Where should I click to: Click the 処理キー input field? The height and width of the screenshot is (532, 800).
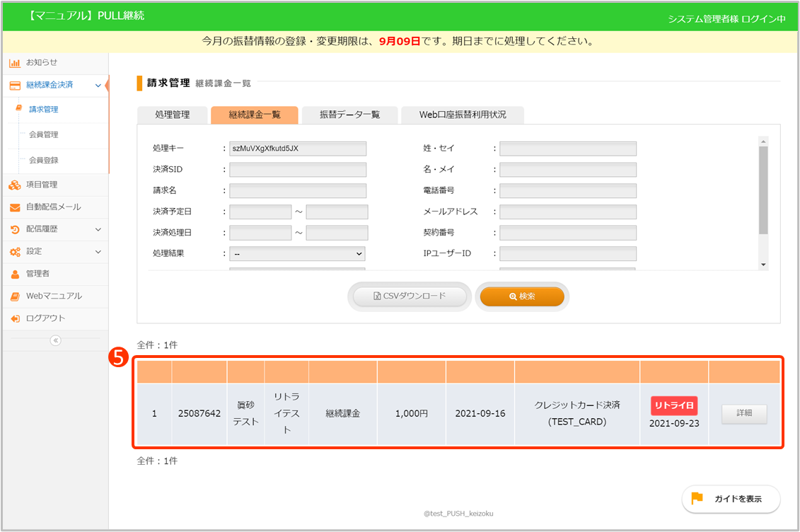point(297,149)
